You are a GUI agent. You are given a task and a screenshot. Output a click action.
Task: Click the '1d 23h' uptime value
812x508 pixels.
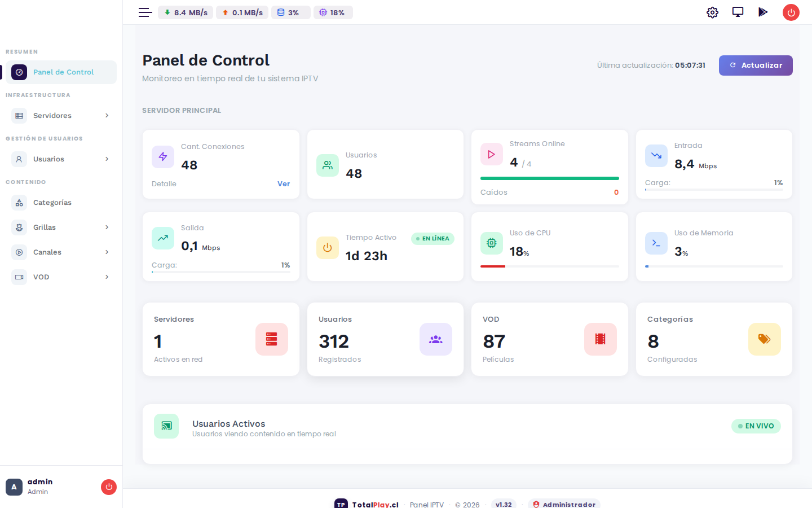coord(367,256)
